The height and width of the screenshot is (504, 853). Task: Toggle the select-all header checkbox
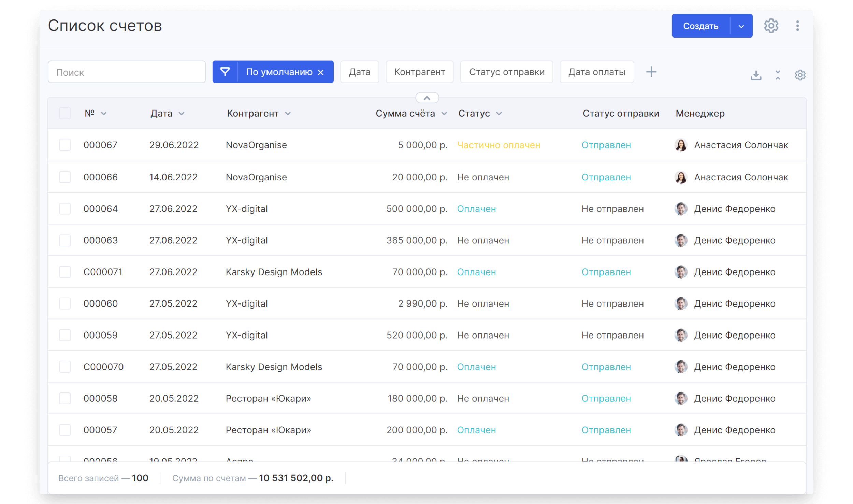[x=65, y=113]
